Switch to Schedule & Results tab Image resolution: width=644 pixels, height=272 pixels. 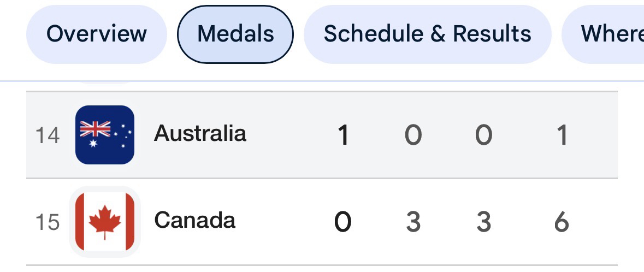pos(427,34)
